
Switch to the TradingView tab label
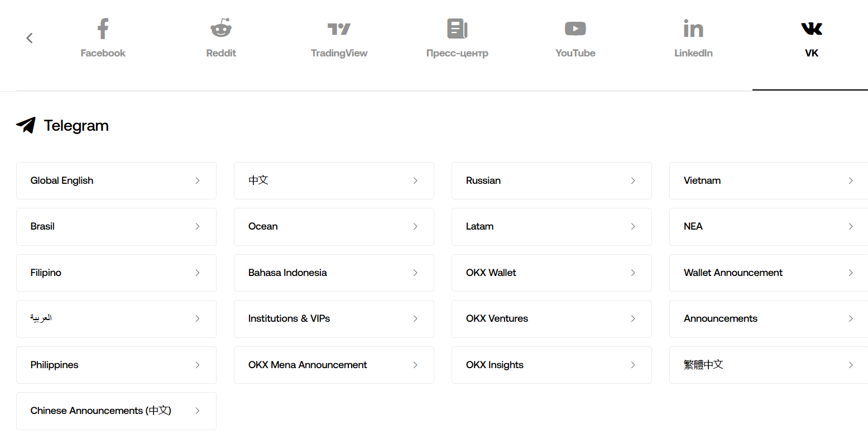(339, 53)
